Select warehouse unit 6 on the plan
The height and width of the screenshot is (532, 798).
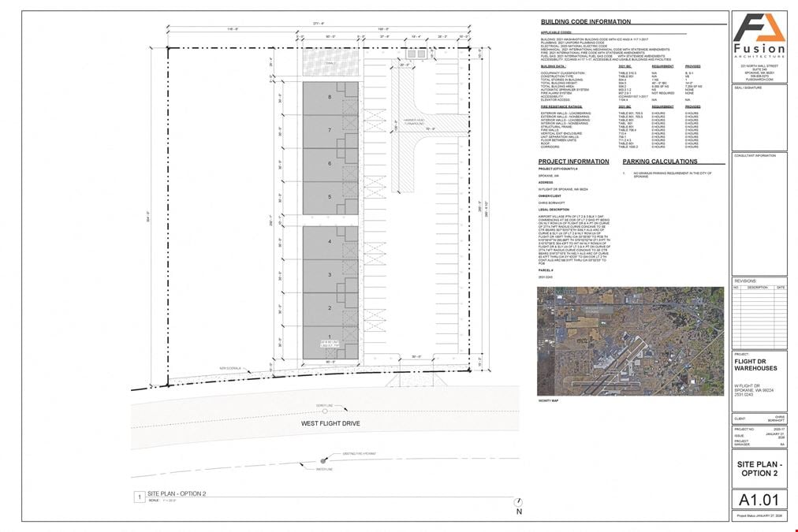click(330, 164)
